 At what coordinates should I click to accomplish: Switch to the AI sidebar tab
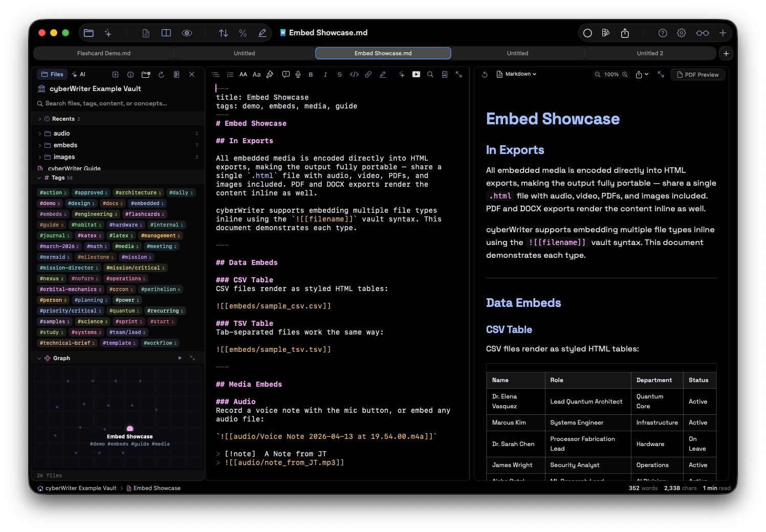(x=79, y=74)
